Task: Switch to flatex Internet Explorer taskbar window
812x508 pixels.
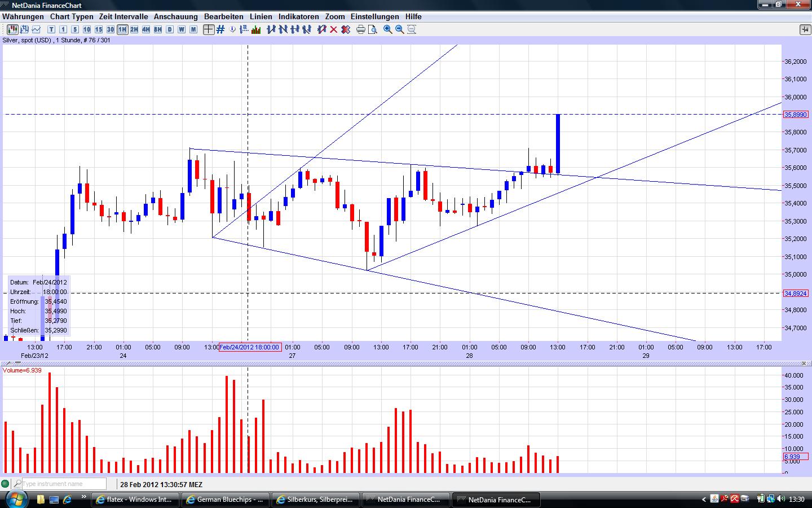Action: [135, 500]
